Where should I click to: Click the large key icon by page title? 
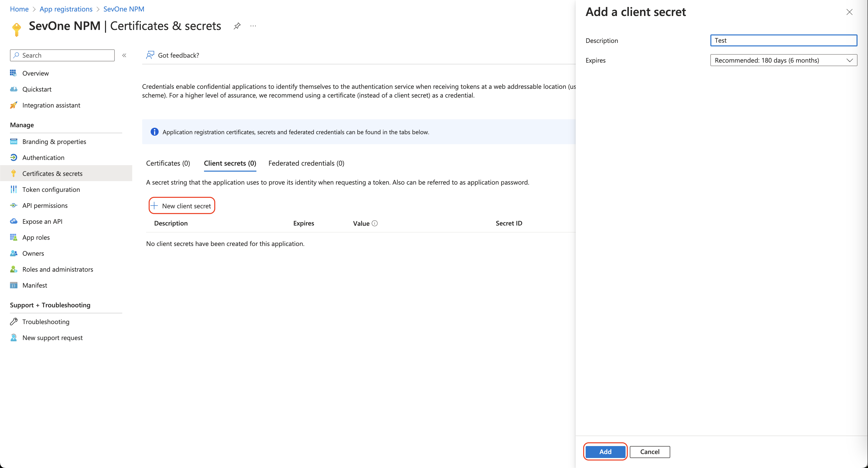16,30
